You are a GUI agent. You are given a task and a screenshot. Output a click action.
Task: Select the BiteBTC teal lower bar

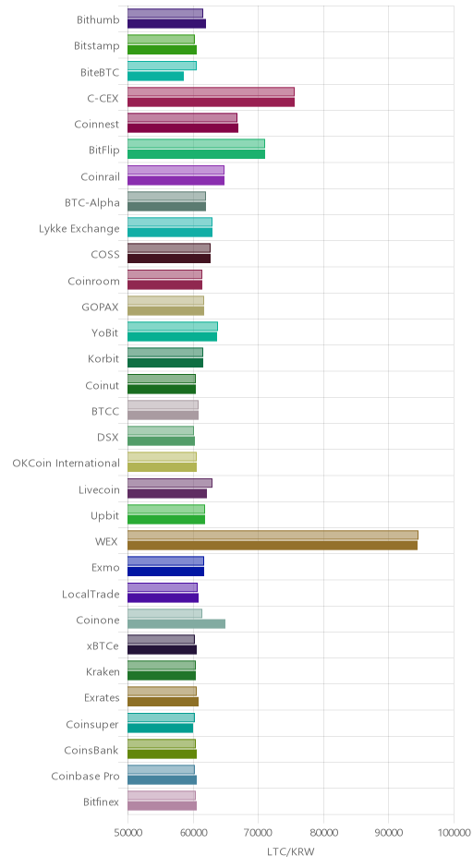tap(155, 77)
